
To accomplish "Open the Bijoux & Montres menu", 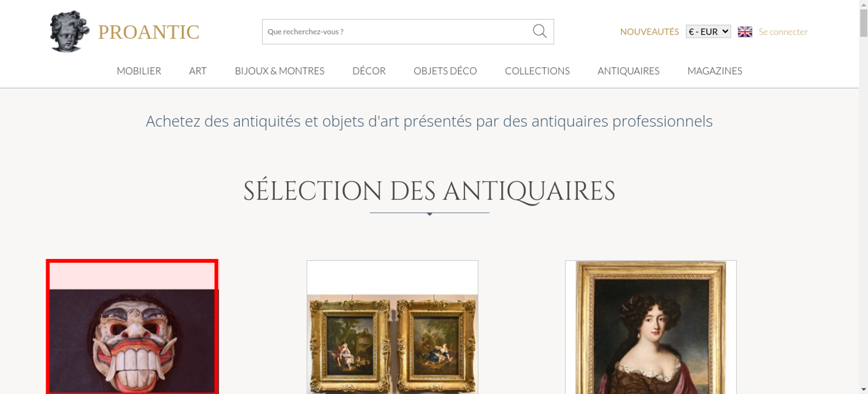I will 279,71.
